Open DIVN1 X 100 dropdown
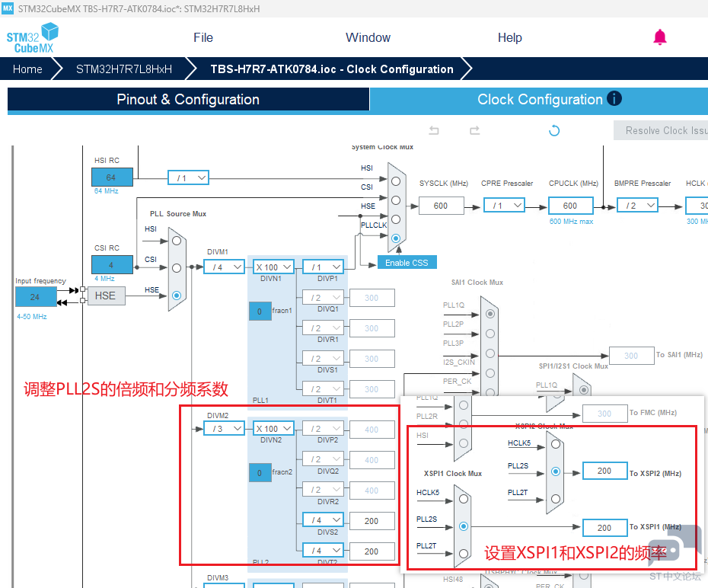708x588 pixels. point(273,267)
